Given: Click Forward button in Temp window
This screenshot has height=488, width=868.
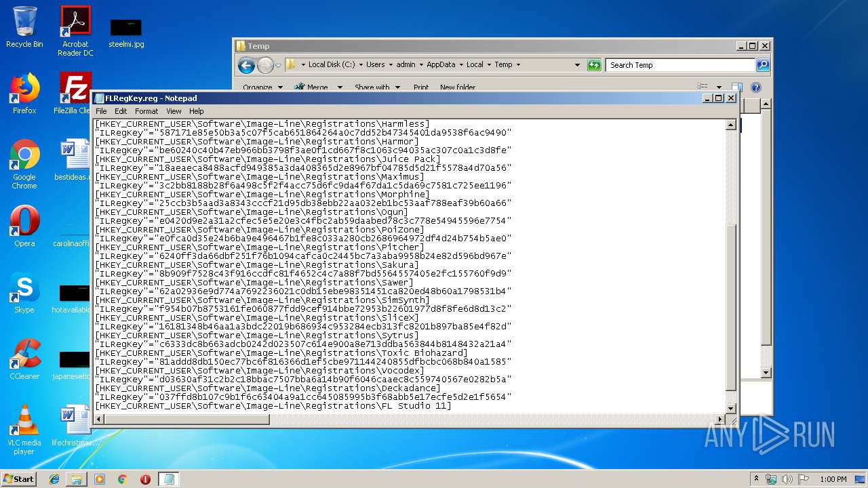Looking at the screenshot, I should click(x=265, y=65).
